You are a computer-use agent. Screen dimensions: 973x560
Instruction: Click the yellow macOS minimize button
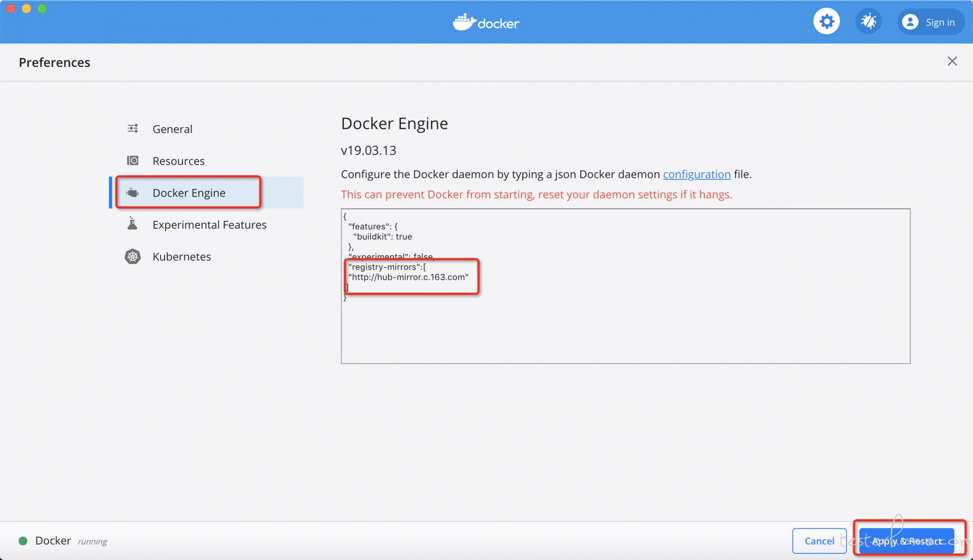[x=26, y=9]
